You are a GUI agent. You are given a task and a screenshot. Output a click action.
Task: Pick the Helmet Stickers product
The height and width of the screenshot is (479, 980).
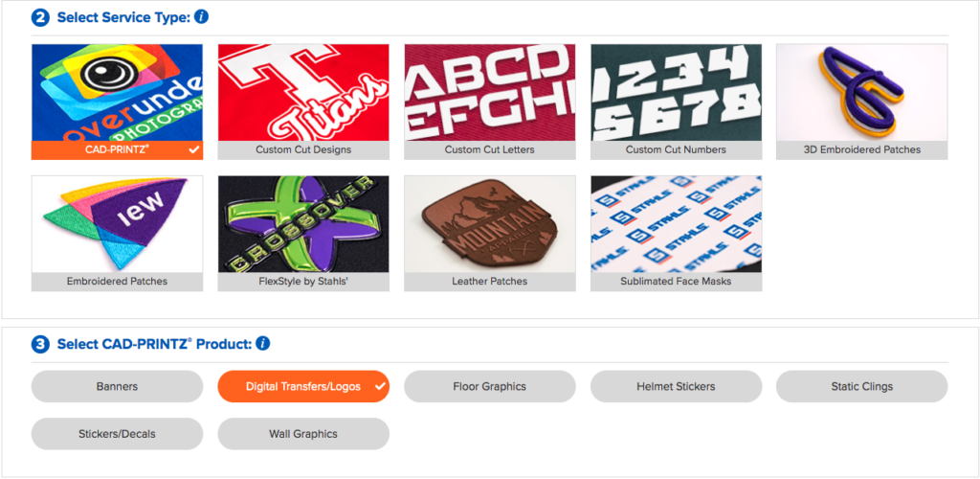[677, 386]
